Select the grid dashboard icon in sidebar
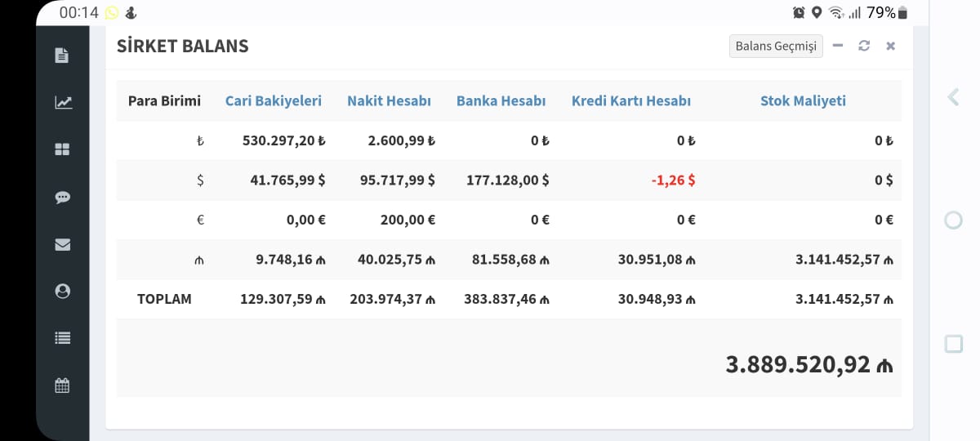The image size is (980, 441). [62, 149]
